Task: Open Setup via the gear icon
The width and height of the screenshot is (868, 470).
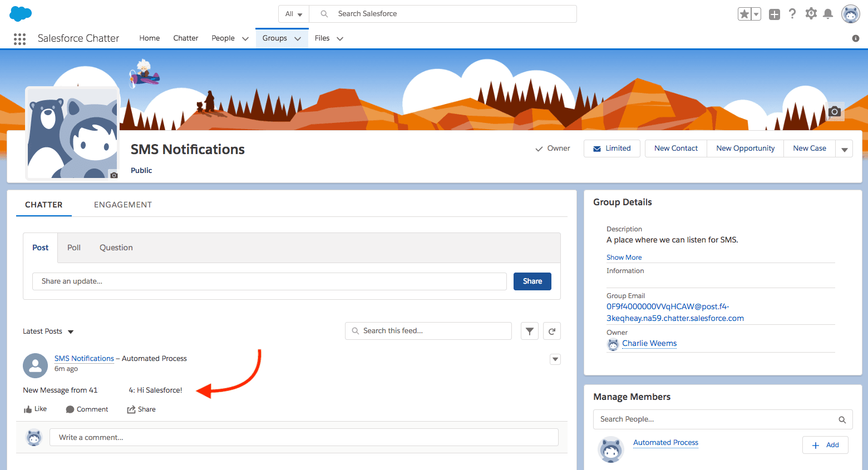Action: 811,13
